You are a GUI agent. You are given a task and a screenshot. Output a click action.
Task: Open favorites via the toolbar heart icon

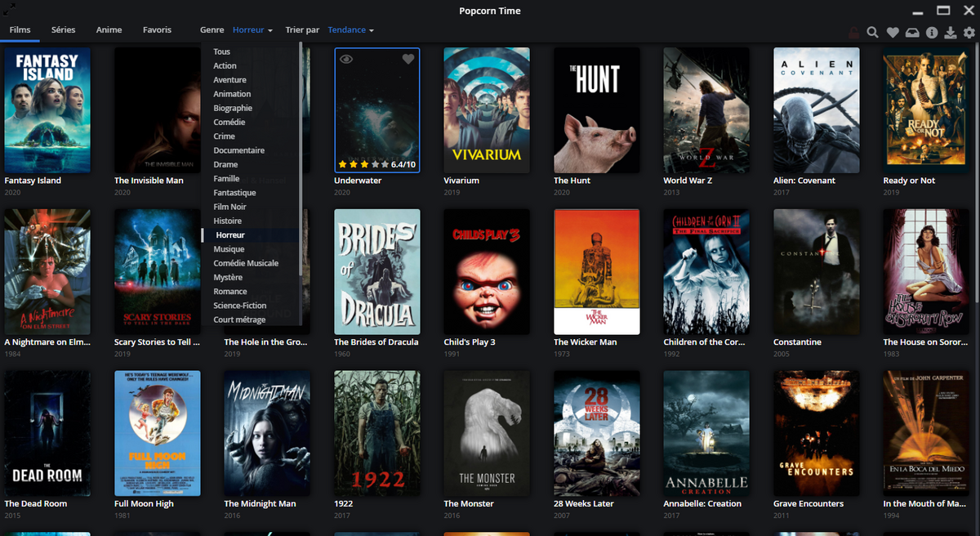pyautogui.click(x=893, y=33)
